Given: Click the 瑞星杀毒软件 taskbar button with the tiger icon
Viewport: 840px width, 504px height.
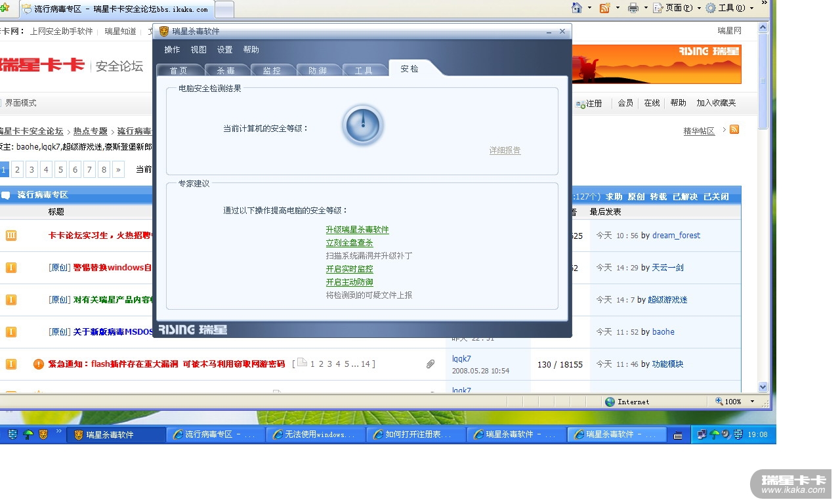Looking at the screenshot, I should (x=116, y=434).
